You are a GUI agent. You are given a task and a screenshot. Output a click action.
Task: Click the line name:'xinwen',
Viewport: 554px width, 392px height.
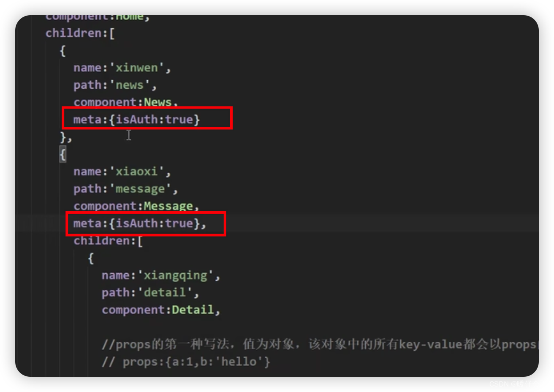tap(122, 68)
